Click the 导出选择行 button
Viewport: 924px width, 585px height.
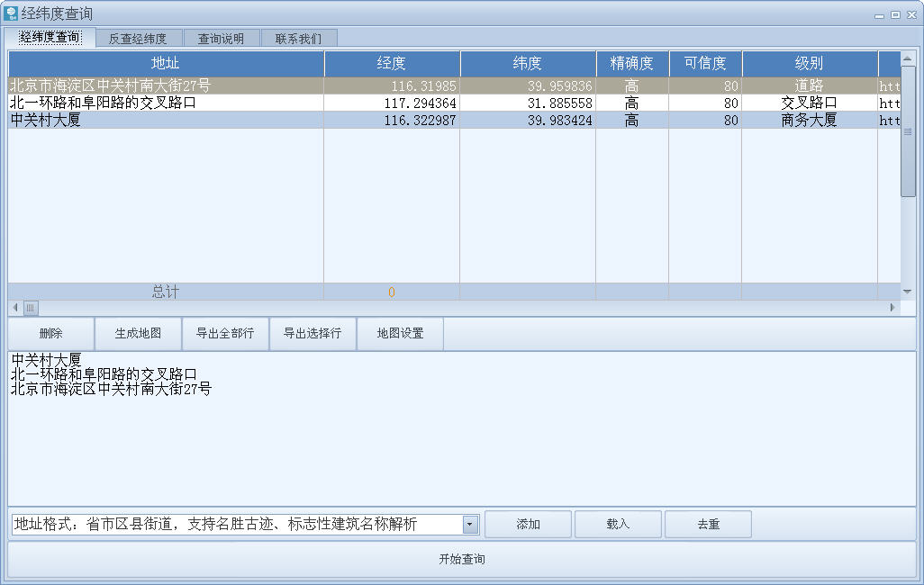pos(313,333)
